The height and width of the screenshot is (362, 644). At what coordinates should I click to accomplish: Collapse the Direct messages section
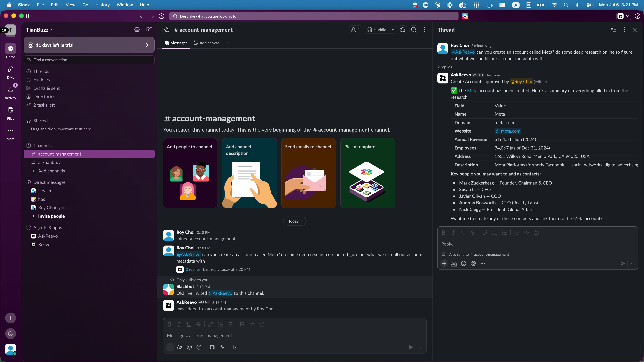coord(49,182)
